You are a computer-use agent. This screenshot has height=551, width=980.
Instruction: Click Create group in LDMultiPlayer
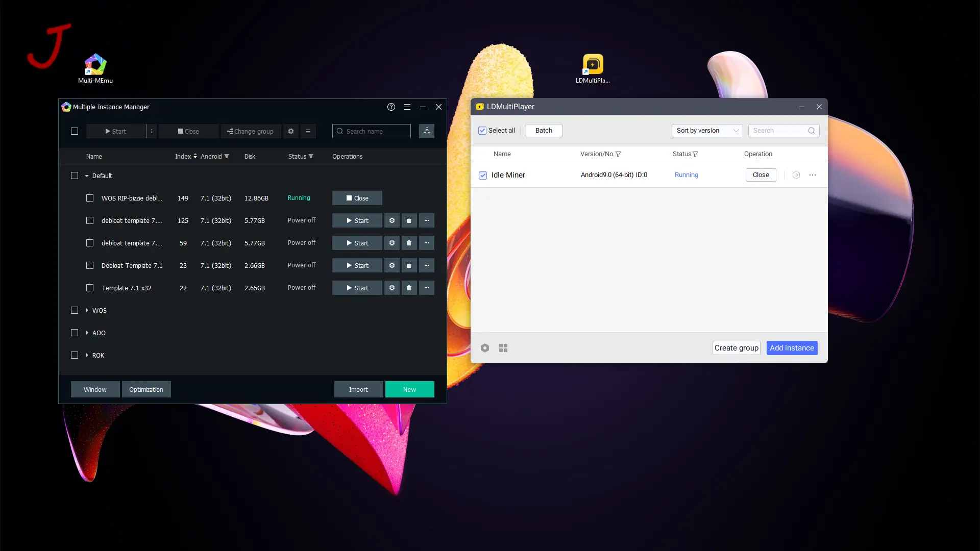[737, 348]
